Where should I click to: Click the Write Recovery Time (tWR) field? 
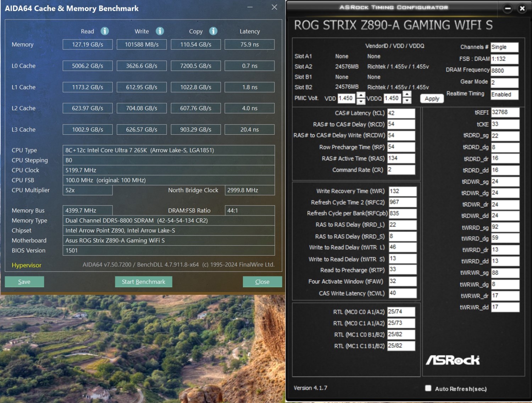pos(403,191)
